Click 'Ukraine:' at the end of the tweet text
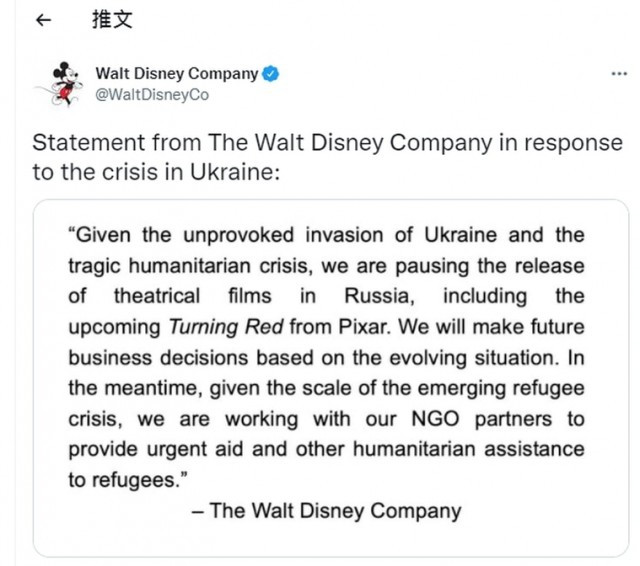The height and width of the screenshot is (566, 640). pos(235,172)
